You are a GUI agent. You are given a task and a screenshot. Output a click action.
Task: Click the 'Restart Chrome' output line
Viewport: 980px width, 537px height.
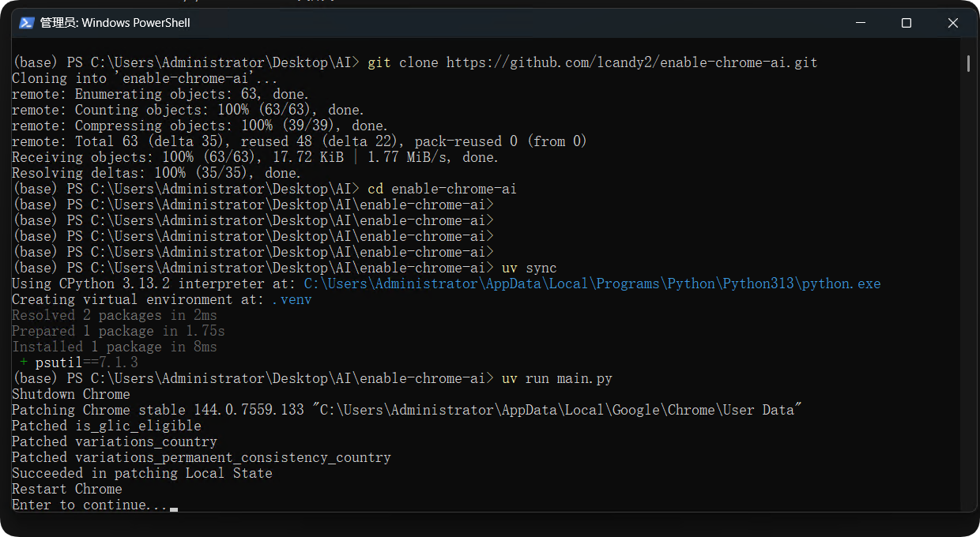click(66, 489)
